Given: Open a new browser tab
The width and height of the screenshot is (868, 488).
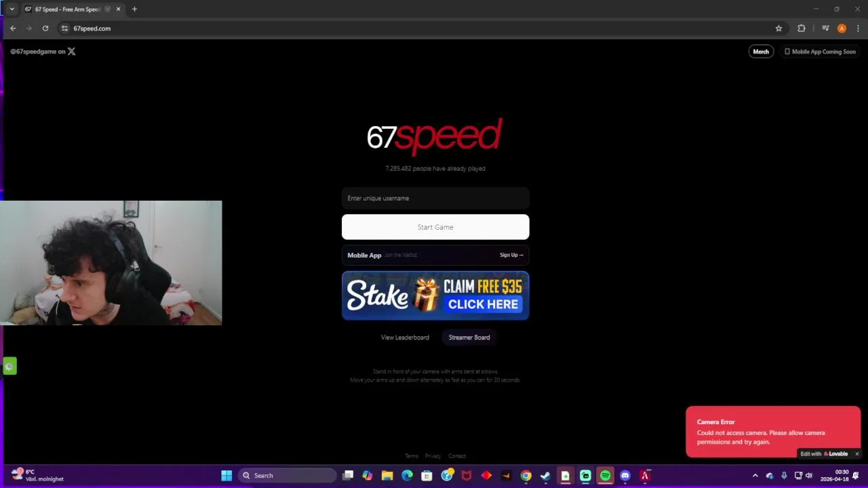Looking at the screenshot, I should click(134, 9).
